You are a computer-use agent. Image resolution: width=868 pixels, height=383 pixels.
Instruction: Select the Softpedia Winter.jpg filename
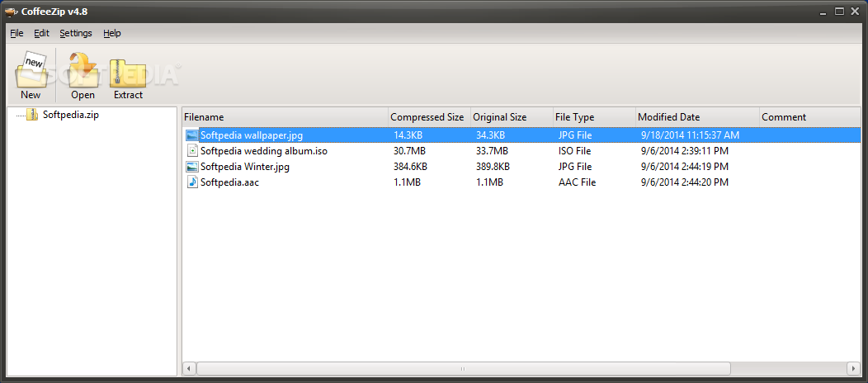(x=245, y=167)
